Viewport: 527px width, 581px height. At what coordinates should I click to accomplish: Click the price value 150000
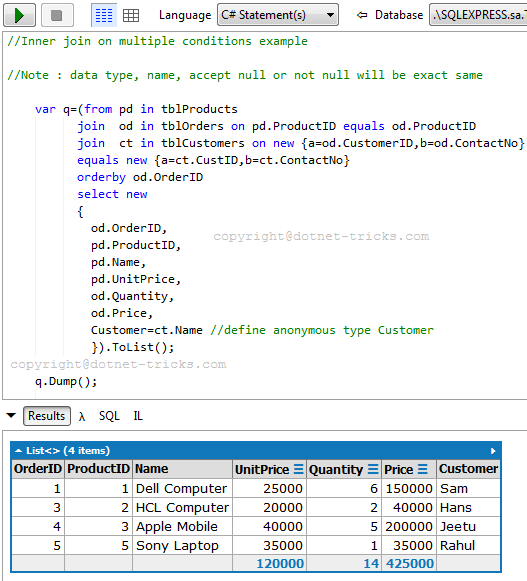(409, 489)
